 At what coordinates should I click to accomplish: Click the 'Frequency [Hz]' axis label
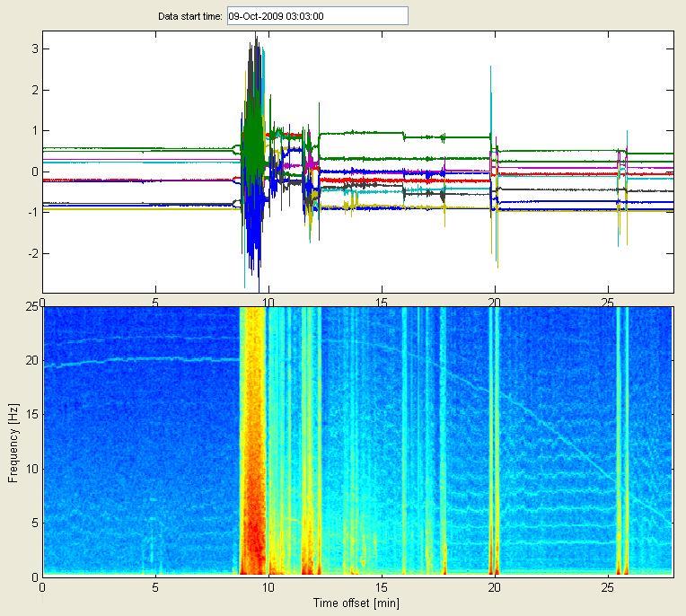coord(13,443)
